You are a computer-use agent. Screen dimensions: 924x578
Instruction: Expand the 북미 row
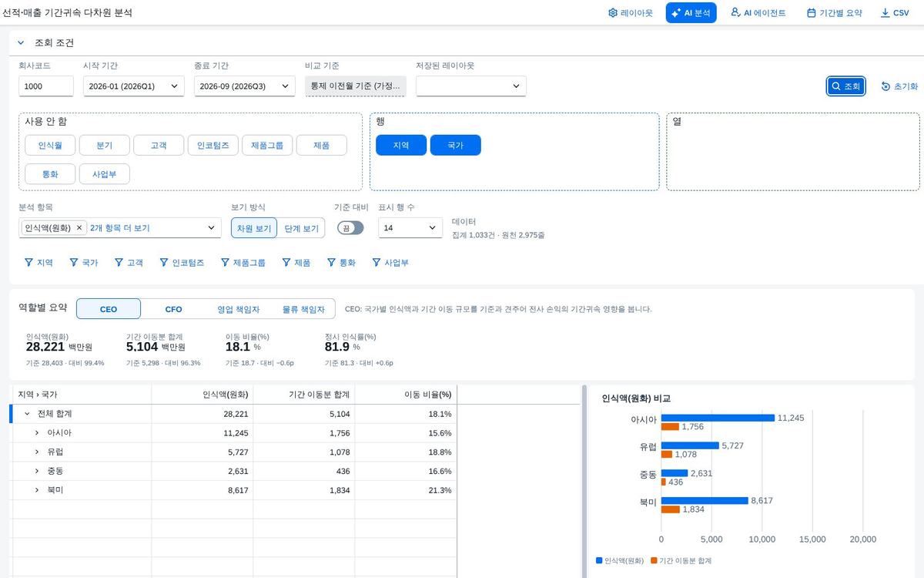tap(37, 490)
